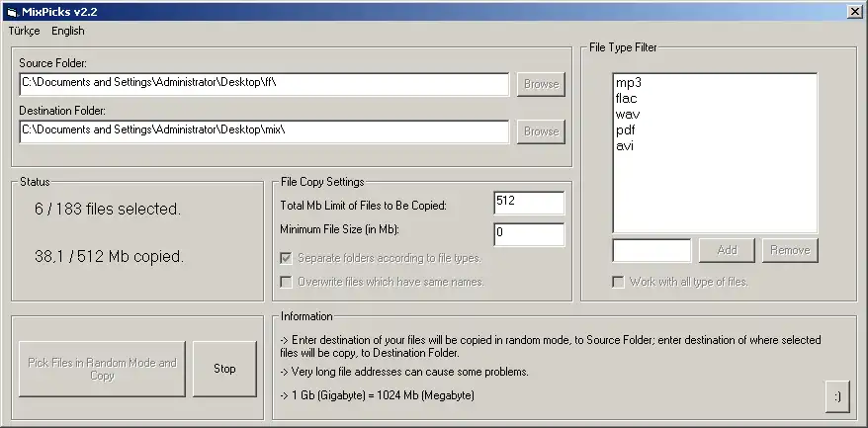Image resolution: width=868 pixels, height=428 pixels.
Task: Click the Add file type button
Action: (727, 250)
